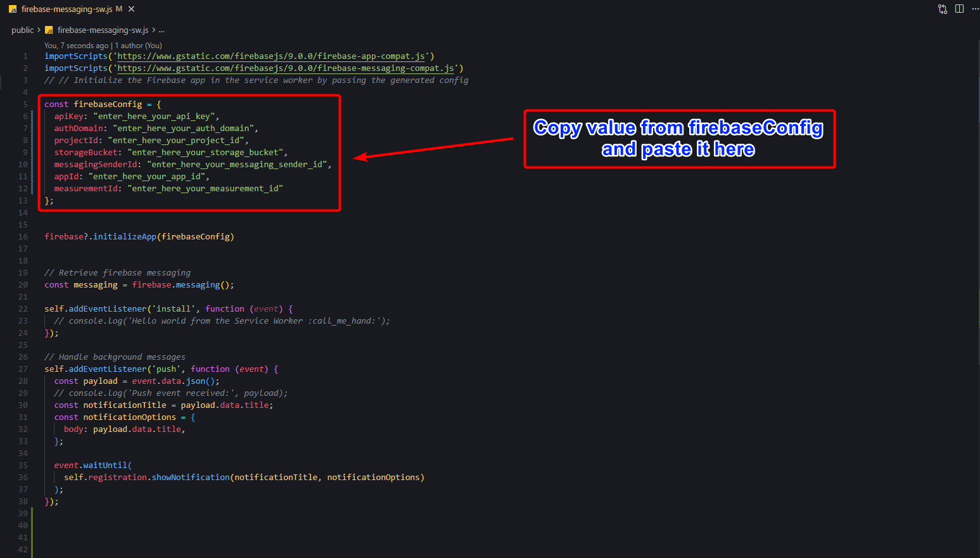This screenshot has width=980, height=558.
Task: Split the editor with the split icon
Action: point(959,9)
